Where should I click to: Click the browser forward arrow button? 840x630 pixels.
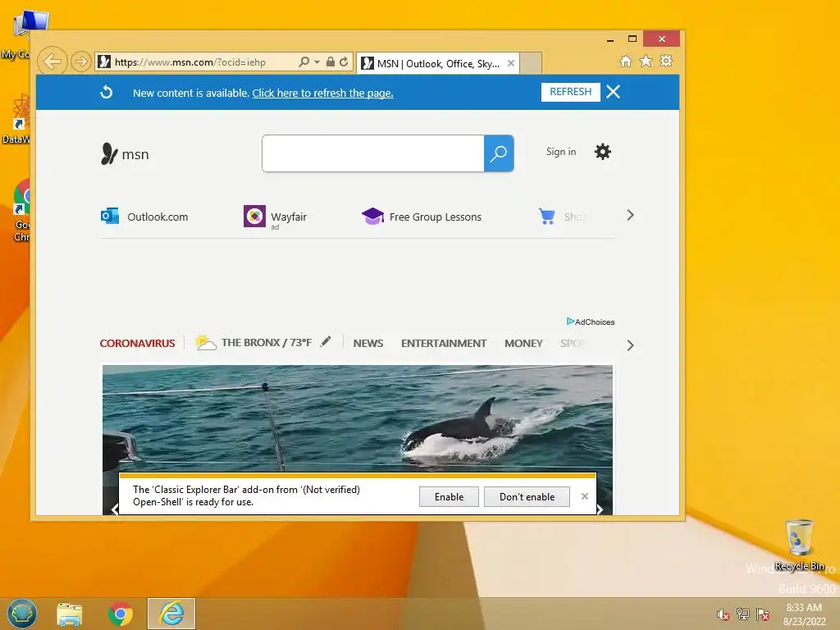pos(81,62)
